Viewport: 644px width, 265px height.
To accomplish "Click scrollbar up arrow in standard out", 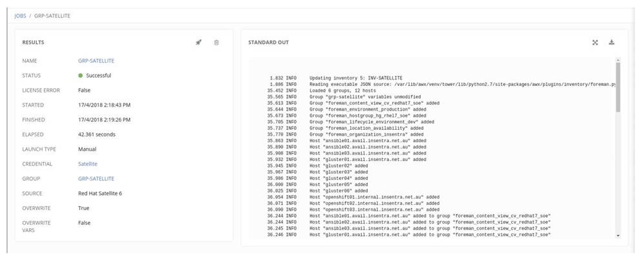I will tap(618, 60).
